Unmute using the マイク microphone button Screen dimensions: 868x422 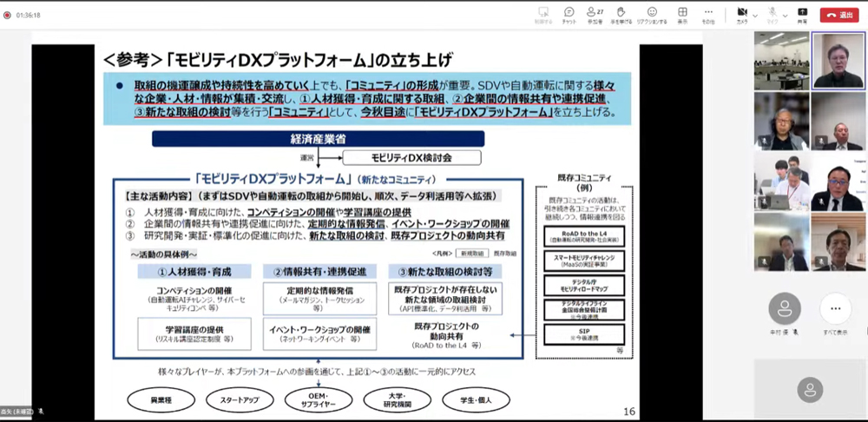coord(773,15)
